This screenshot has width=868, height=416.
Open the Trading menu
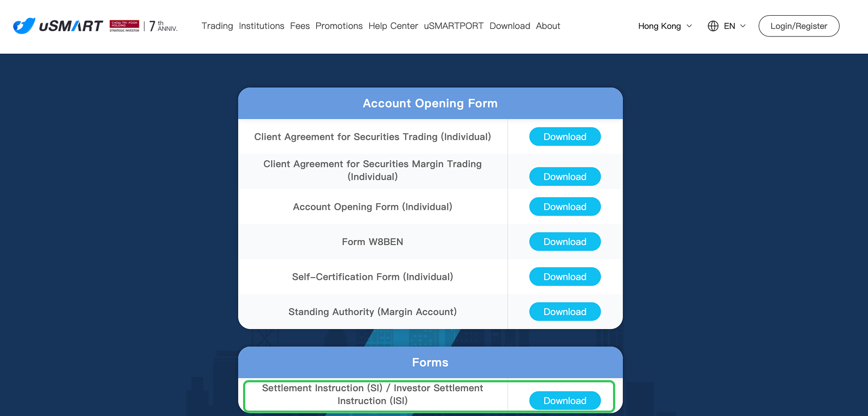[x=217, y=26]
